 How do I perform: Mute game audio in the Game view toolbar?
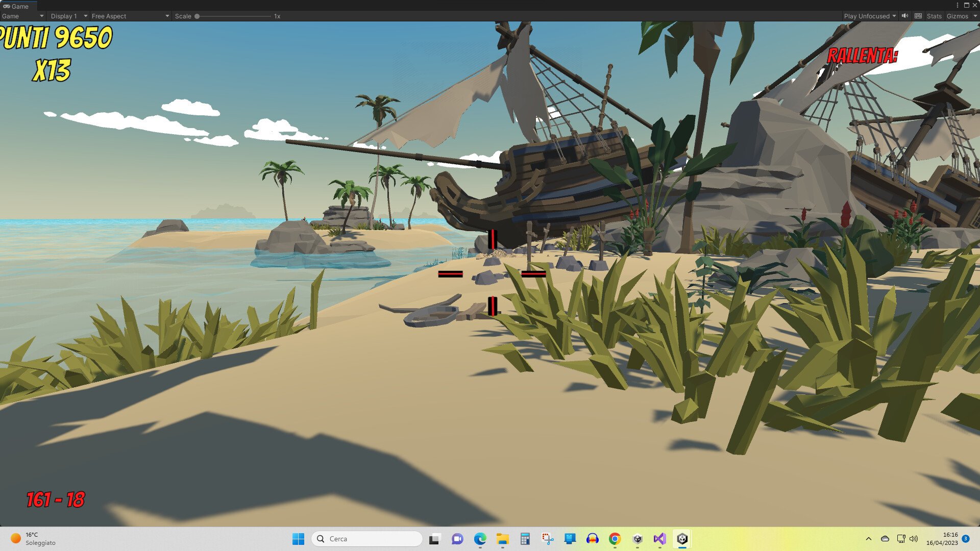[x=904, y=16]
